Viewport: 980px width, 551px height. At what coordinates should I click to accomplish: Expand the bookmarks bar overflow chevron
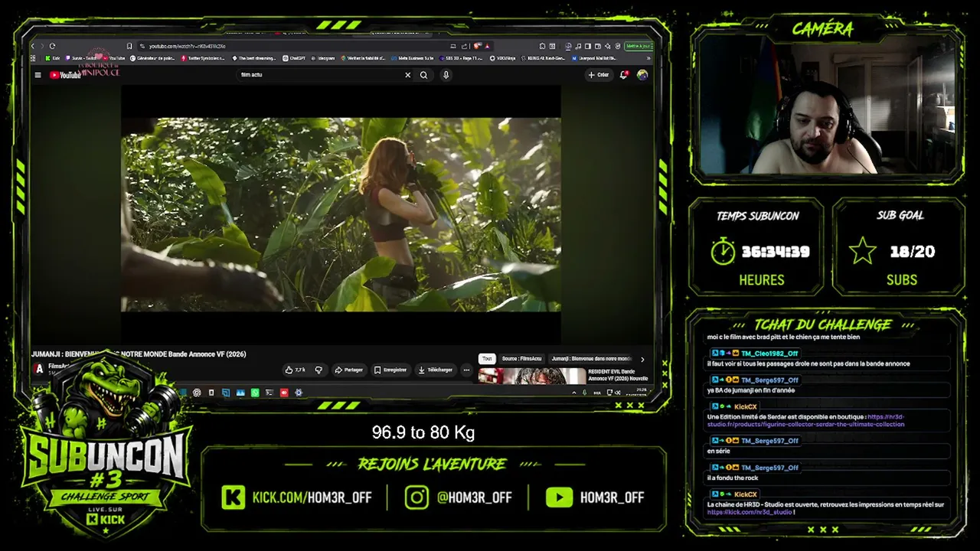pos(648,58)
